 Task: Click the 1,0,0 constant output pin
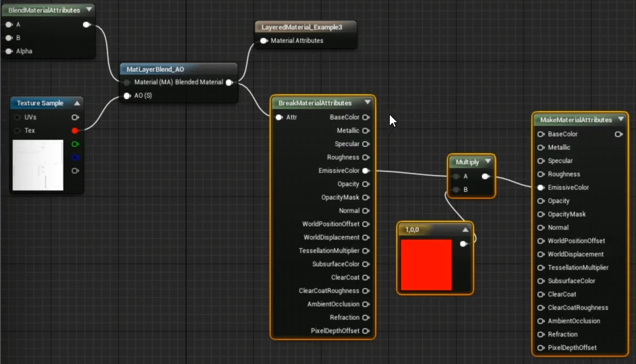coord(463,244)
